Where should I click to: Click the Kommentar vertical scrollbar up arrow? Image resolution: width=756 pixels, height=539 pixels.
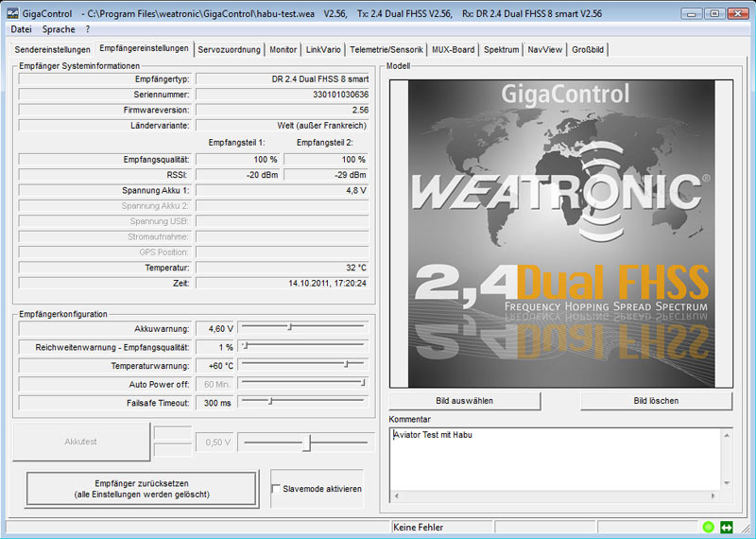pyautogui.click(x=726, y=435)
